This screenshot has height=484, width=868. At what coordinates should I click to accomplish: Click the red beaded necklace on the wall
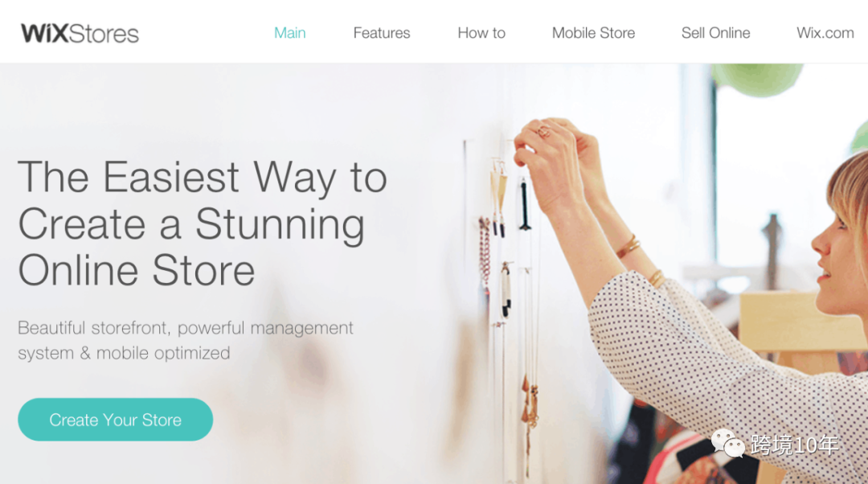tap(485, 252)
